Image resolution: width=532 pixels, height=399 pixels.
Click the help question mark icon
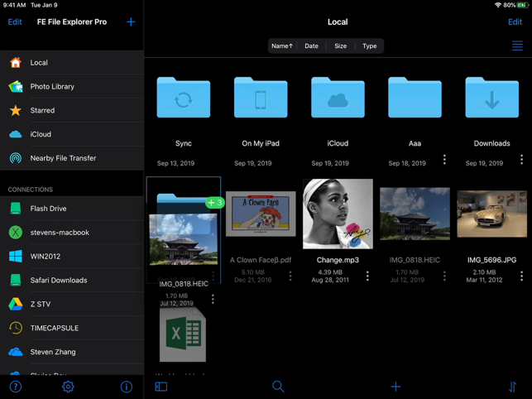[x=16, y=387]
